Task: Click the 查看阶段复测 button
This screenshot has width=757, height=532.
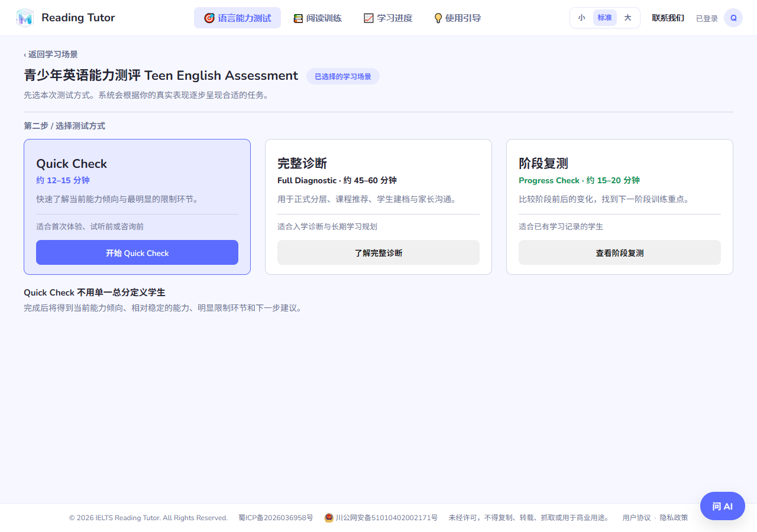Action: click(x=620, y=252)
